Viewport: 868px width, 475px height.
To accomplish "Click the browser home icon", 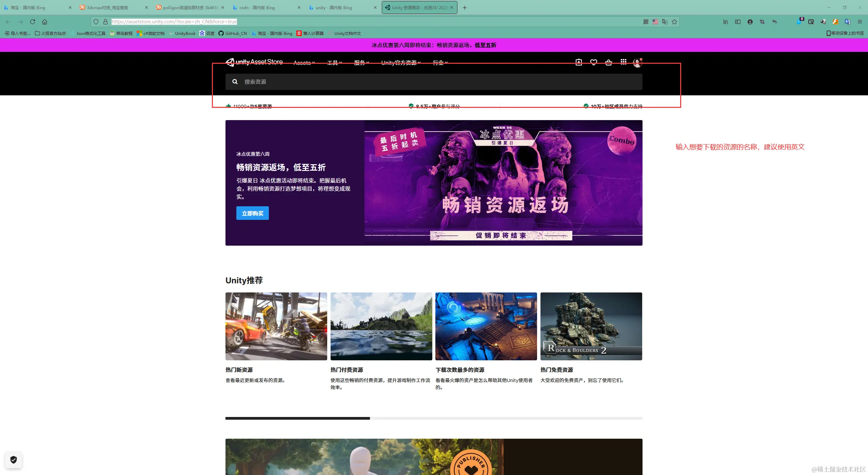I will point(44,22).
